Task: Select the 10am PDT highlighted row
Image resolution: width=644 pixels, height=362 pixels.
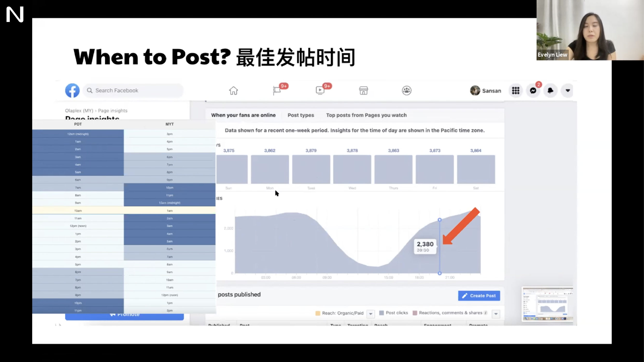Action: tap(78, 211)
